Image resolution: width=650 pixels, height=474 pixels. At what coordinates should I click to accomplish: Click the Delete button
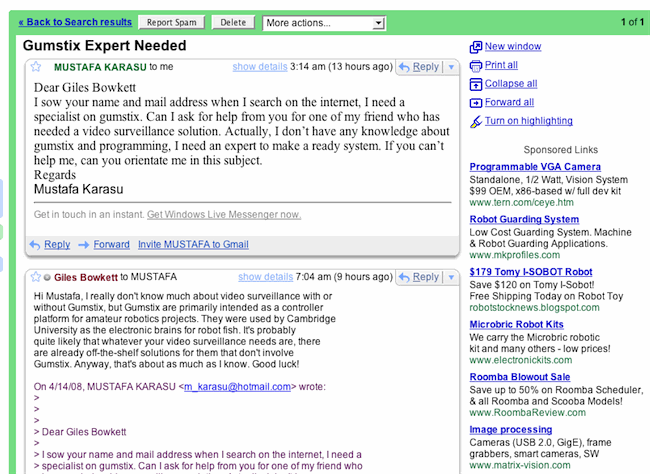pyautogui.click(x=233, y=22)
